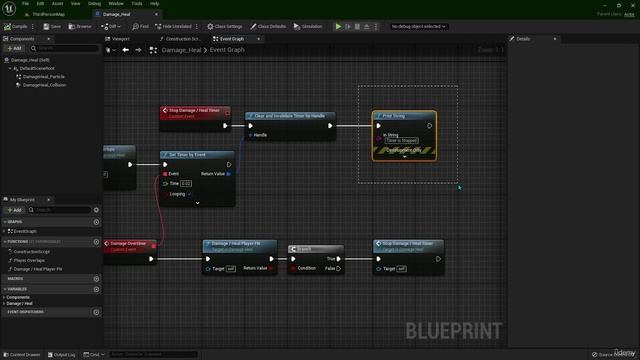Image resolution: width=640 pixels, height=360 pixels.
Task: Add new Event Dispatcher with plus icon
Action: click(96, 312)
